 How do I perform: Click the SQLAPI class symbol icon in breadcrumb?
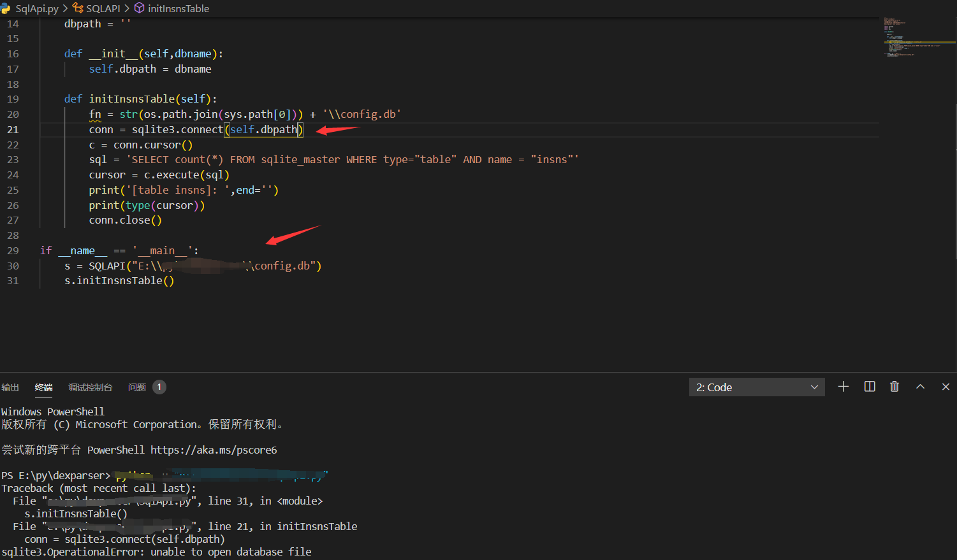(78, 8)
